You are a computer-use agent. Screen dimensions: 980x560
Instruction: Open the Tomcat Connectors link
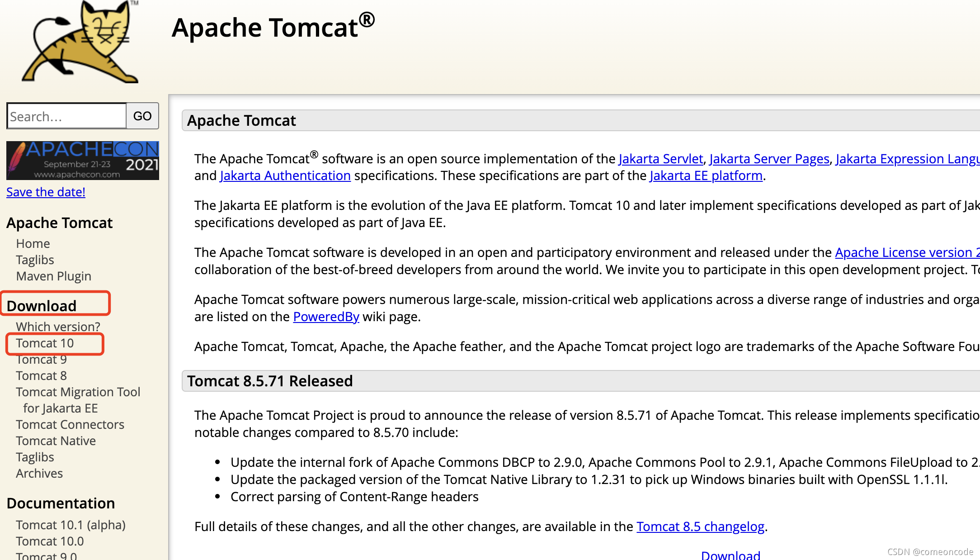coord(70,424)
